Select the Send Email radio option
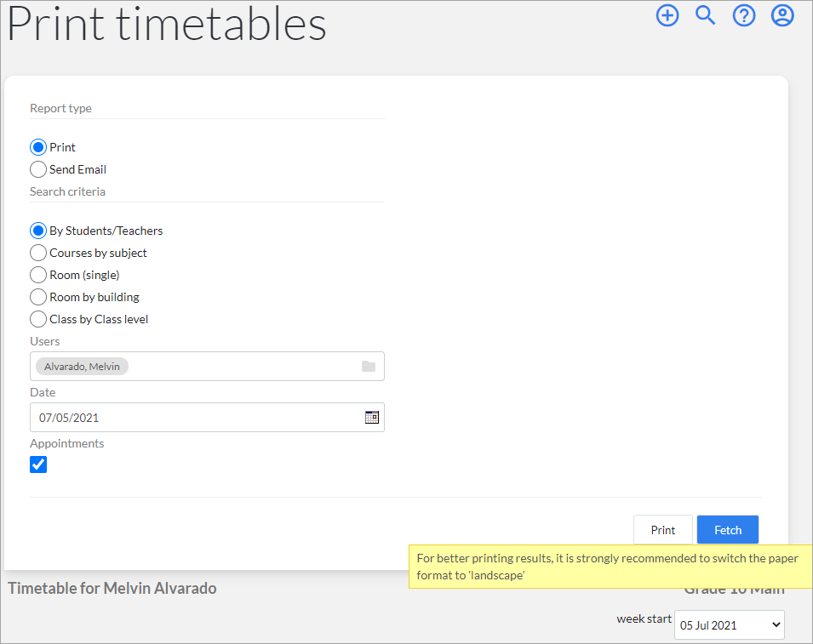Viewport: 813px width, 644px height. click(38, 169)
